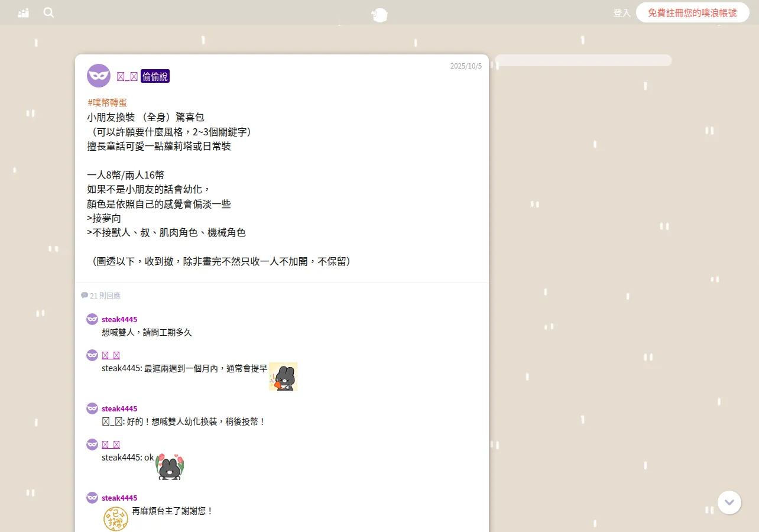
Task: Open the steak4445 username on 想喊雙人 reply
Action: click(x=119, y=319)
